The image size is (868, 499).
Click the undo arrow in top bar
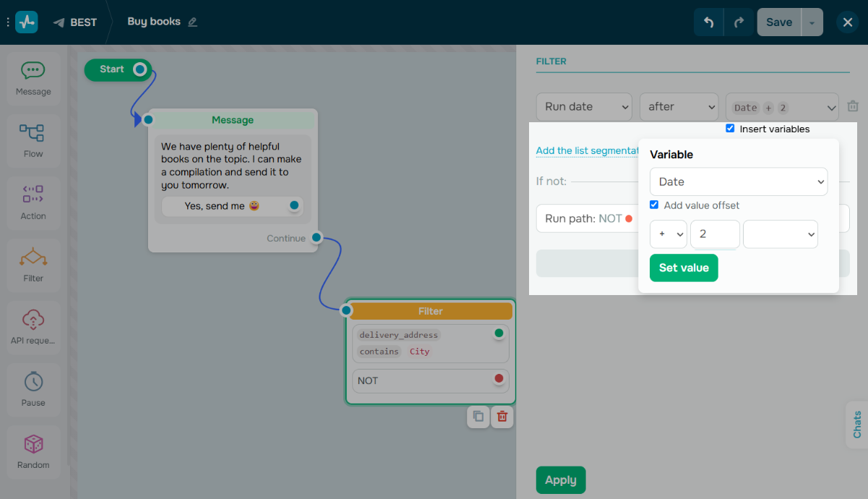(x=708, y=22)
